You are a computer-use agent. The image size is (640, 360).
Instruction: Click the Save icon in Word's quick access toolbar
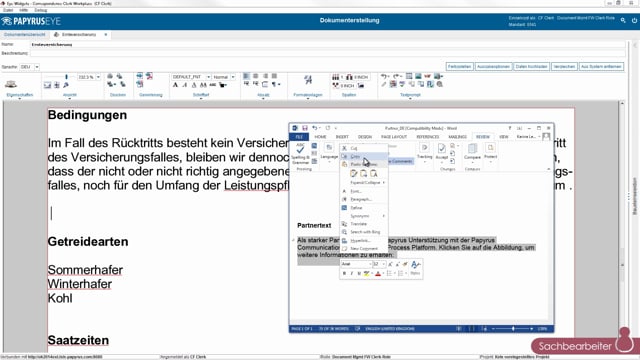pyautogui.click(x=304, y=128)
